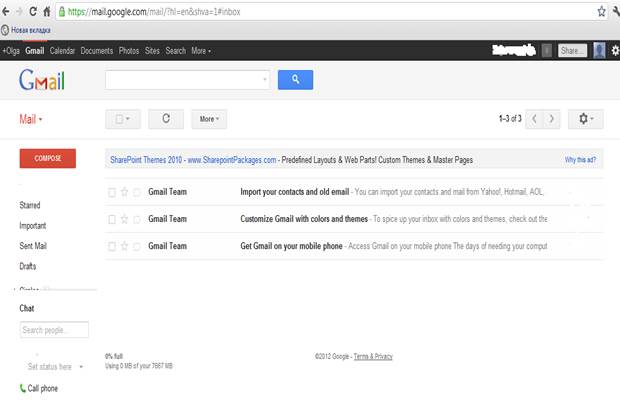
Task: Open Sites in the Google bar
Action: [x=152, y=51]
